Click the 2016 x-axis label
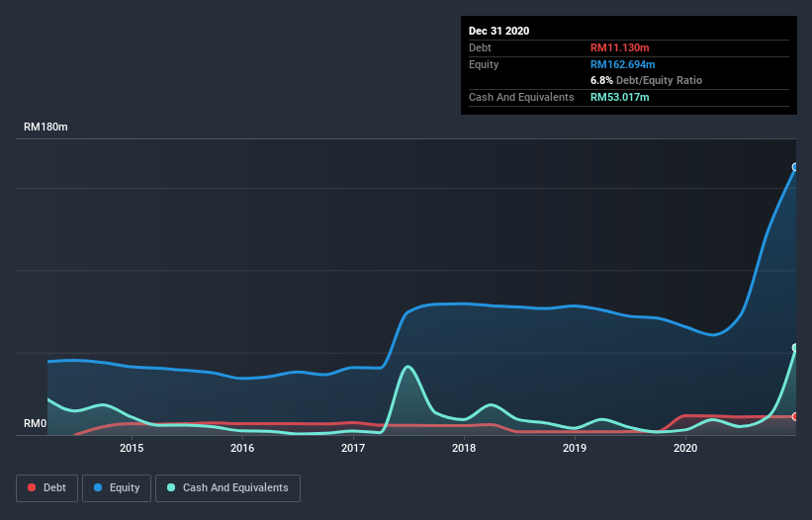Viewport: 812px width, 520px height. pos(242,448)
